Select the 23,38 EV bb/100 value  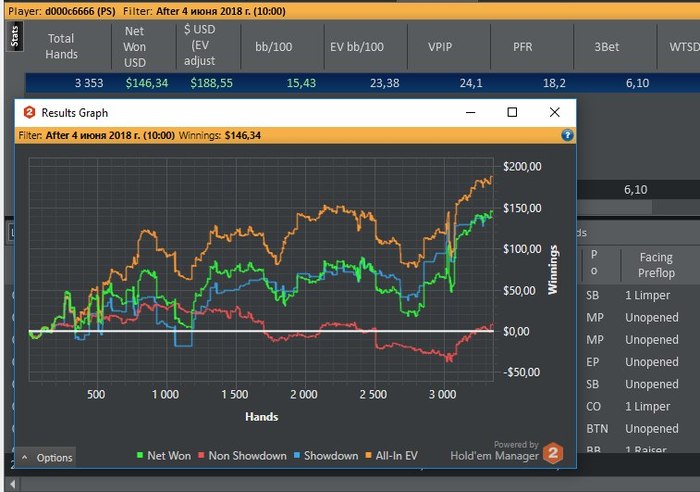384,83
